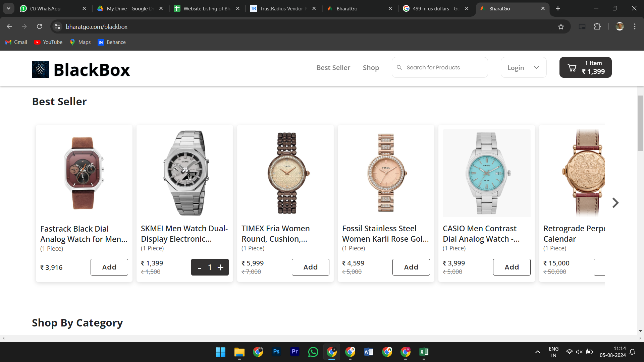The image size is (644, 362).
Task: Add Fastrack Black Dial watch to cart
Action: (109, 267)
